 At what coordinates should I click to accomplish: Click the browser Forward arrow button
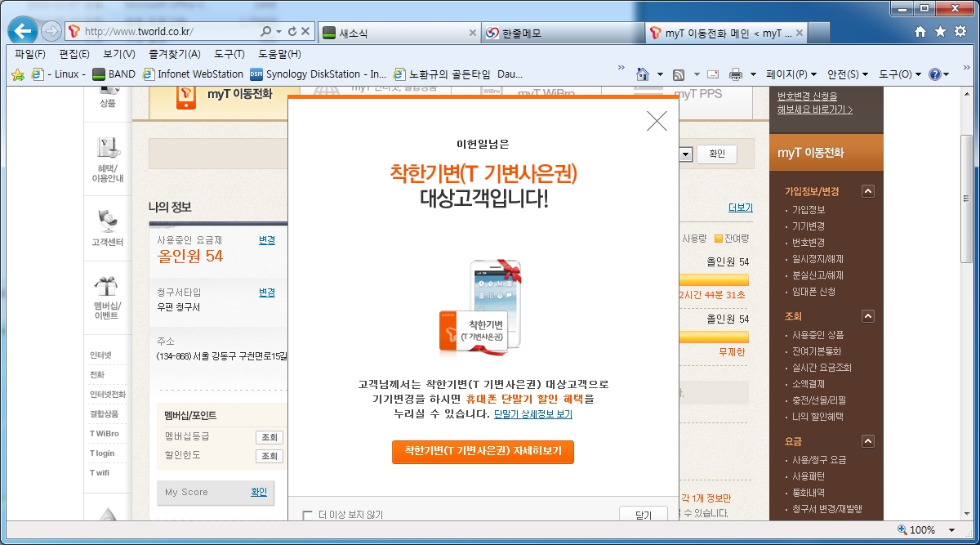51,32
